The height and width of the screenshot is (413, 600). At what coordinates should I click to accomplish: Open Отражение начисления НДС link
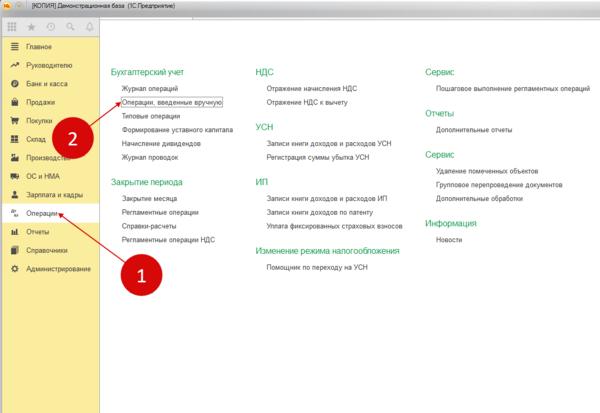312,89
